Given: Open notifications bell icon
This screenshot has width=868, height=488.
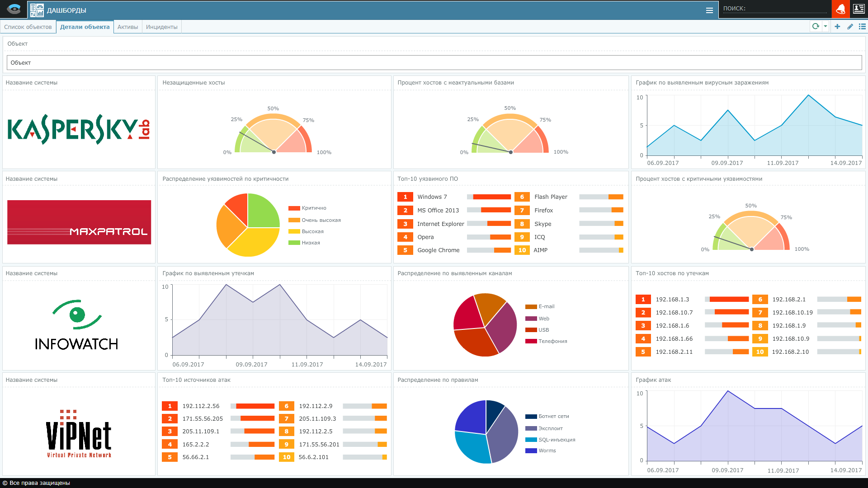Looking at the screenshot, I should 840,9.
